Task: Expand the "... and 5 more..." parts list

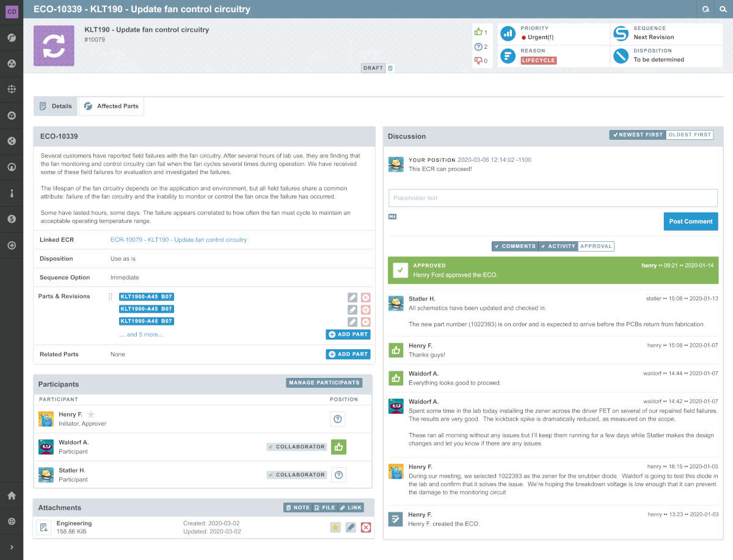Action: pos(141,335)
